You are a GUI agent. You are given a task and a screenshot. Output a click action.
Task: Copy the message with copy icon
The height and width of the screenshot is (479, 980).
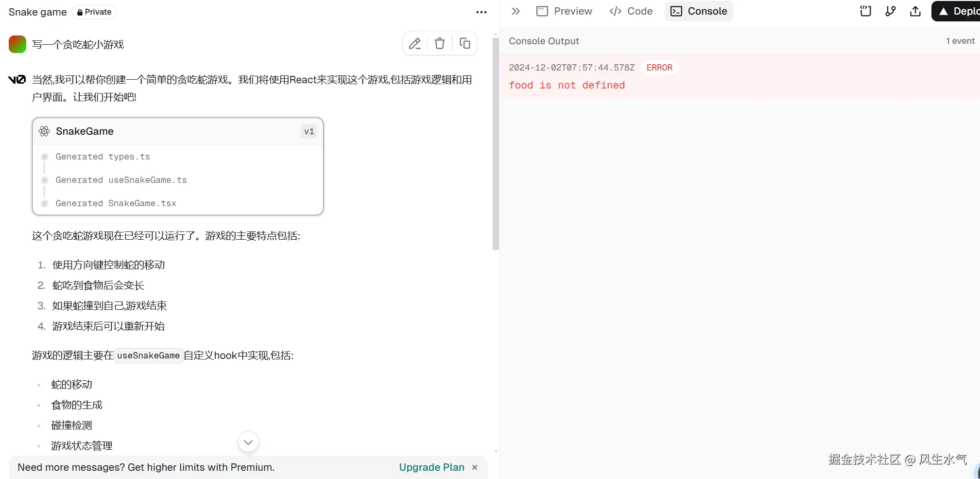(465, 44)
